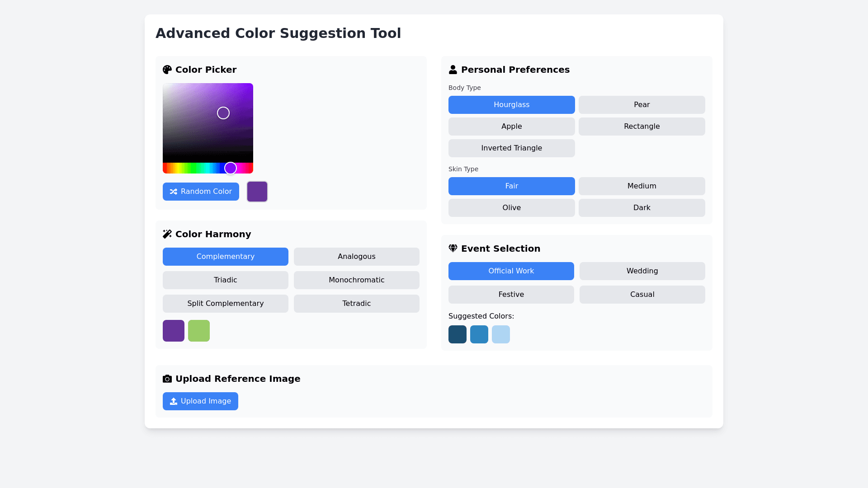Screen dimensions: 868x488
Task: Pick the Wedding event
Action: pos(642,271)
